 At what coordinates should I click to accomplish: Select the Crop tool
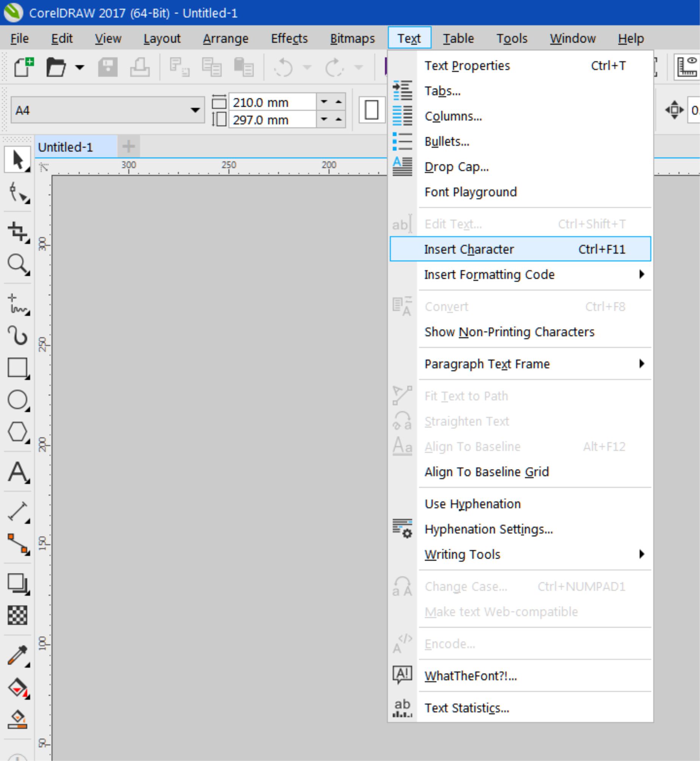coord(18,232)
